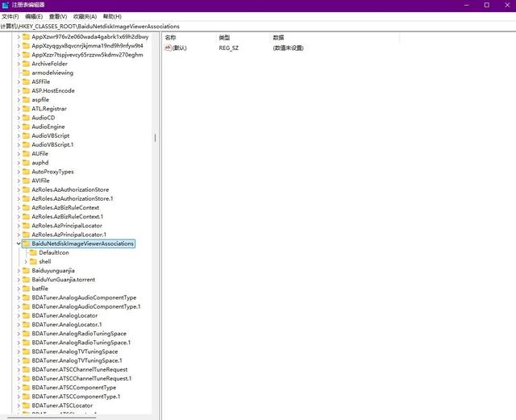
Task: Select the AzRoles.AzPrincipalLocator.1 key
Action: (69, 235)
